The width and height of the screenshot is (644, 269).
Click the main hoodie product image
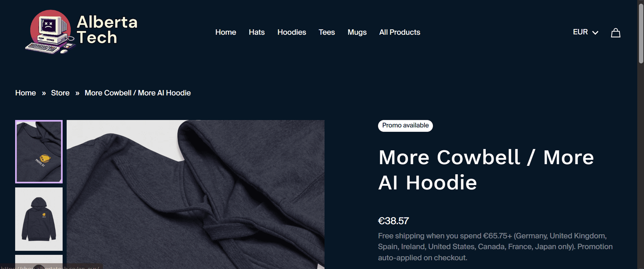(x=196, y=195)
